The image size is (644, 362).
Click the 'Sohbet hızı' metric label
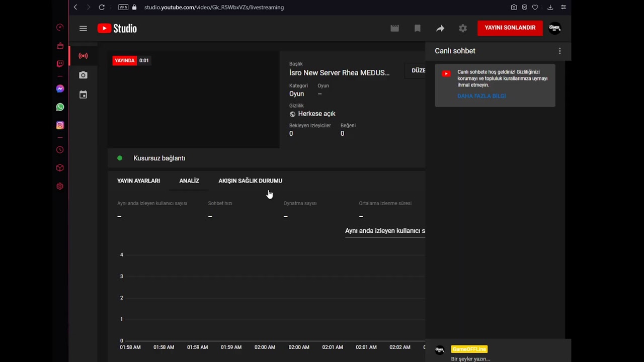click(220, 204)
